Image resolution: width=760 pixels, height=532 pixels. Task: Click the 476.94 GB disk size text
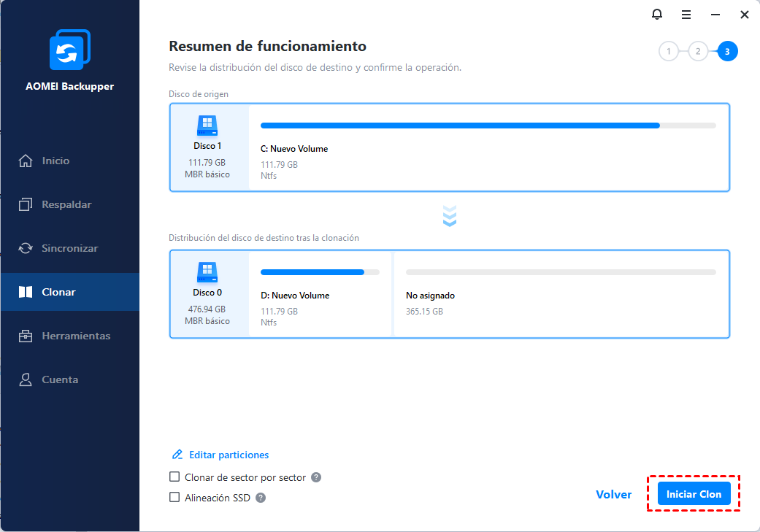[207, 309]
